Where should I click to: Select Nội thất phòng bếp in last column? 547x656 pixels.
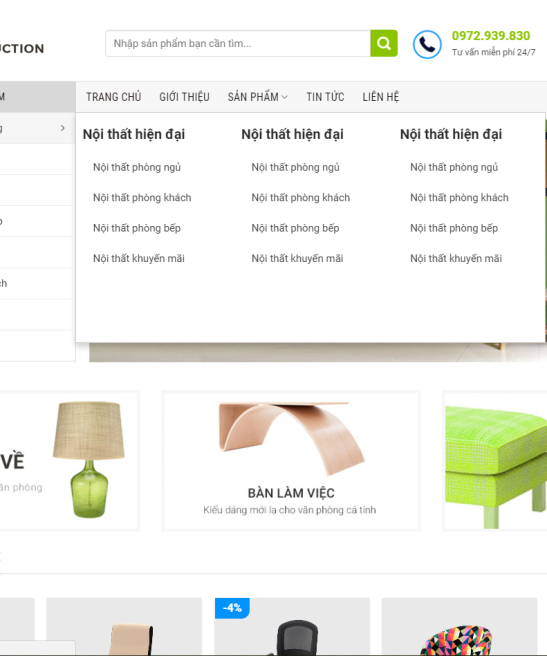(454, 228)
